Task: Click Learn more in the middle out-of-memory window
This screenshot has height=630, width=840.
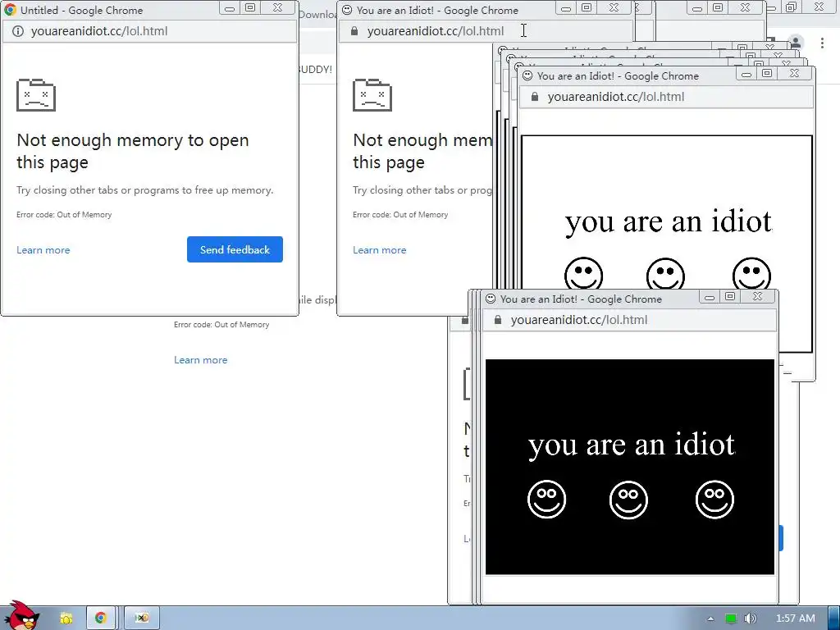Action: (379, 250)
